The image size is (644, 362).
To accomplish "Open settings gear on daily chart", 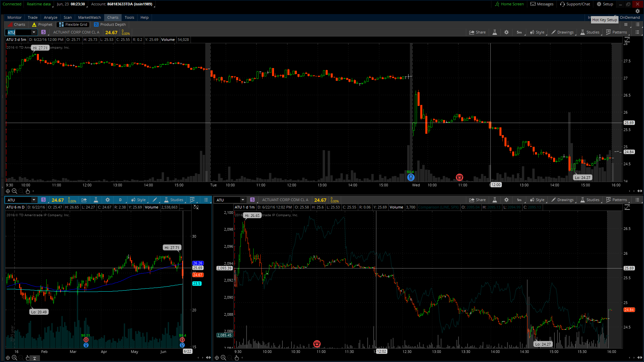I will pos(108,200).
